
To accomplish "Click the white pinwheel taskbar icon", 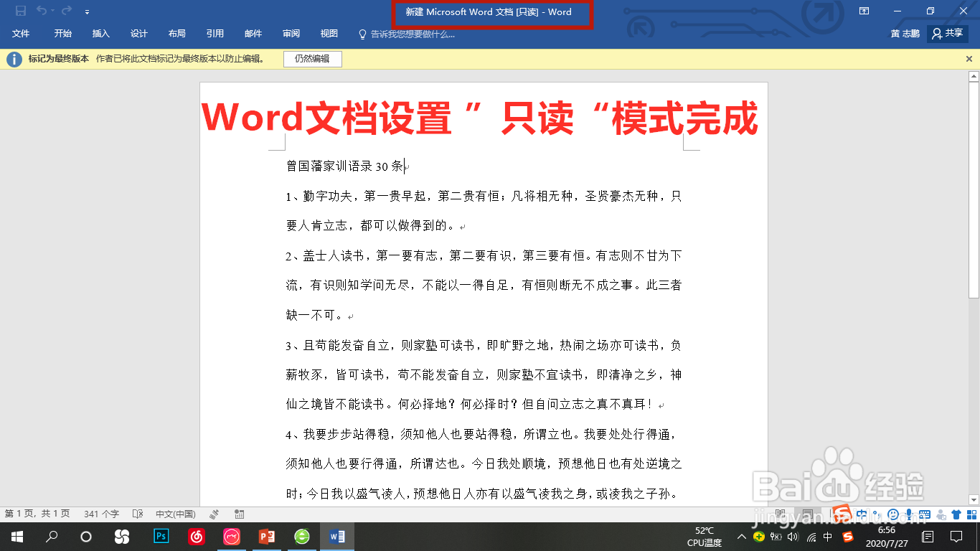I will 122,537.
